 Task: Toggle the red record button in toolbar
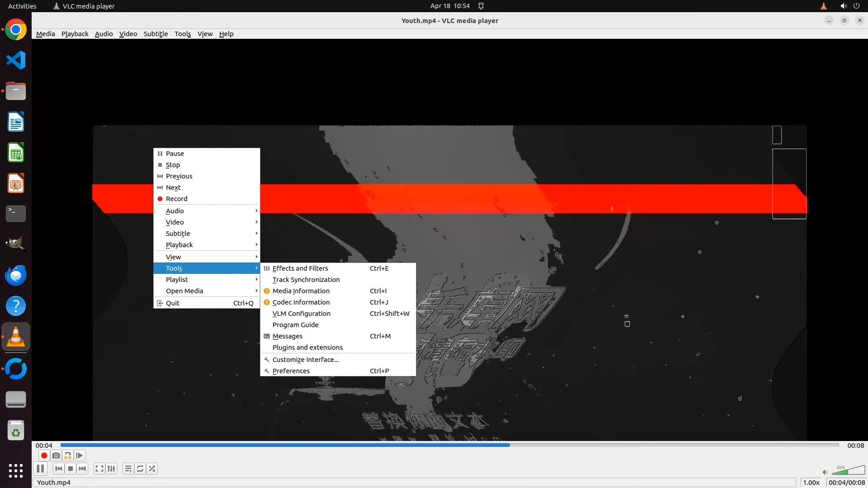[44, 455]
